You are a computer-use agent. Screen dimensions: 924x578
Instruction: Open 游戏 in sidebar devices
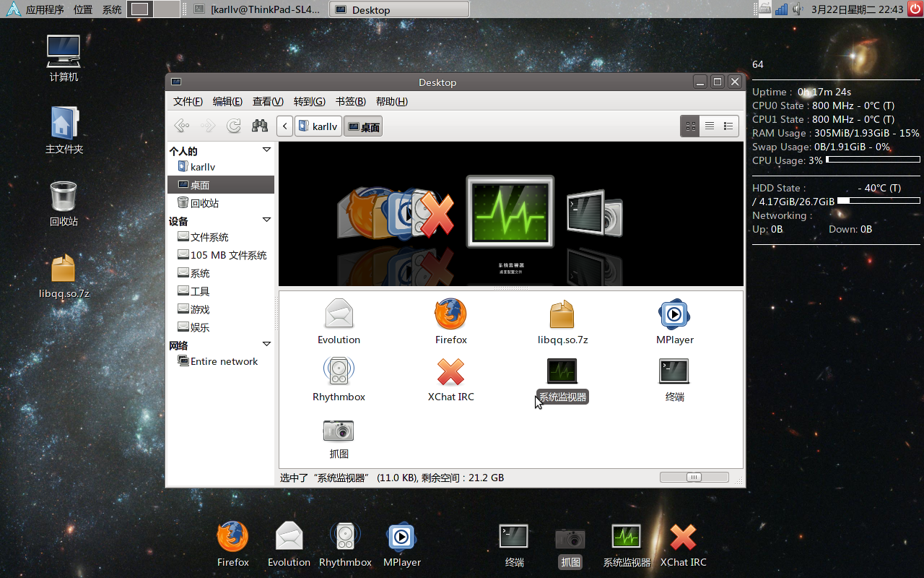point(220,309)
